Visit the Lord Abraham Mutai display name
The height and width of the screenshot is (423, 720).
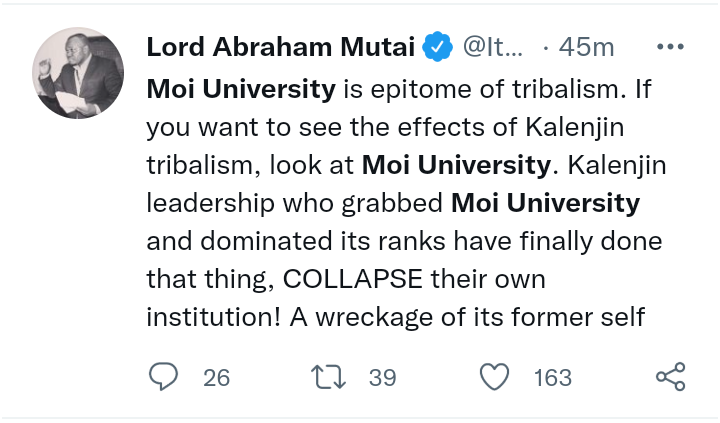coord(281,47)
